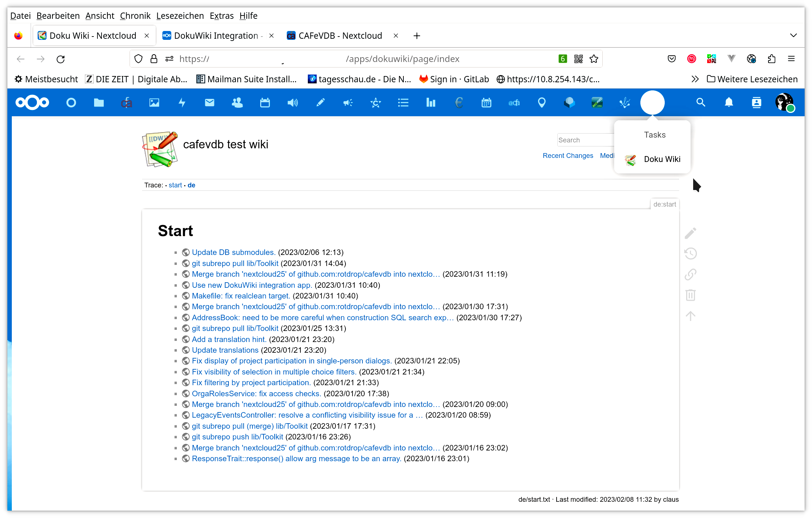Open old revisions history icon
The height and width of the screenshot is (518, 812).
click(690, 253)
